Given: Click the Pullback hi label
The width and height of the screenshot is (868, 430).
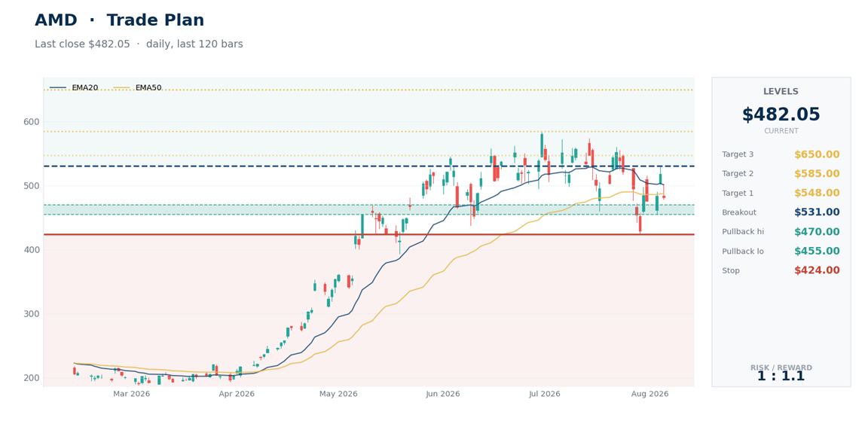Looking at the screenshot, I should pos(743,232).
